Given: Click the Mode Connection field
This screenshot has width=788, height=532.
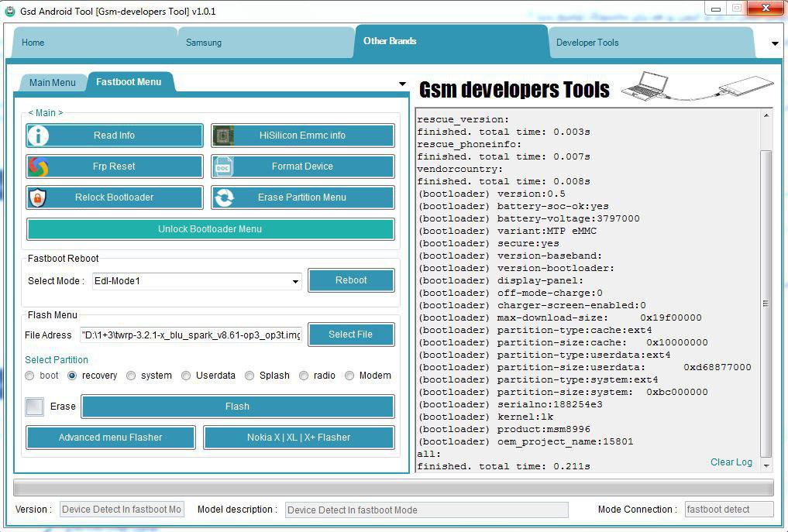Looking at the screenshot, I should [729, 510].
